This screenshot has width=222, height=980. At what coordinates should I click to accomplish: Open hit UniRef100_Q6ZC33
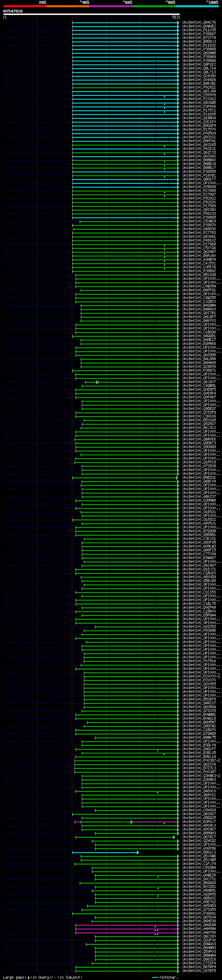(x=199, y=153)
